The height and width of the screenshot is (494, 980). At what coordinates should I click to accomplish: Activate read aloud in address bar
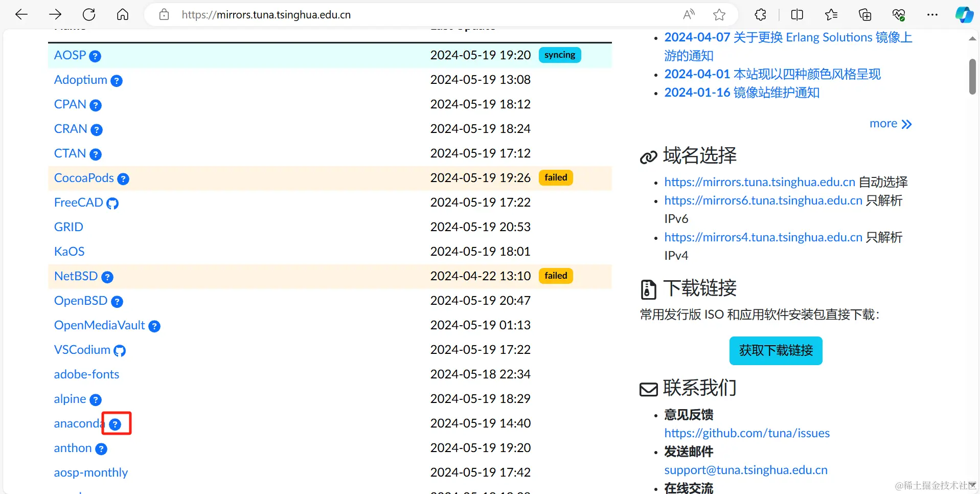(x=689, y=14)
